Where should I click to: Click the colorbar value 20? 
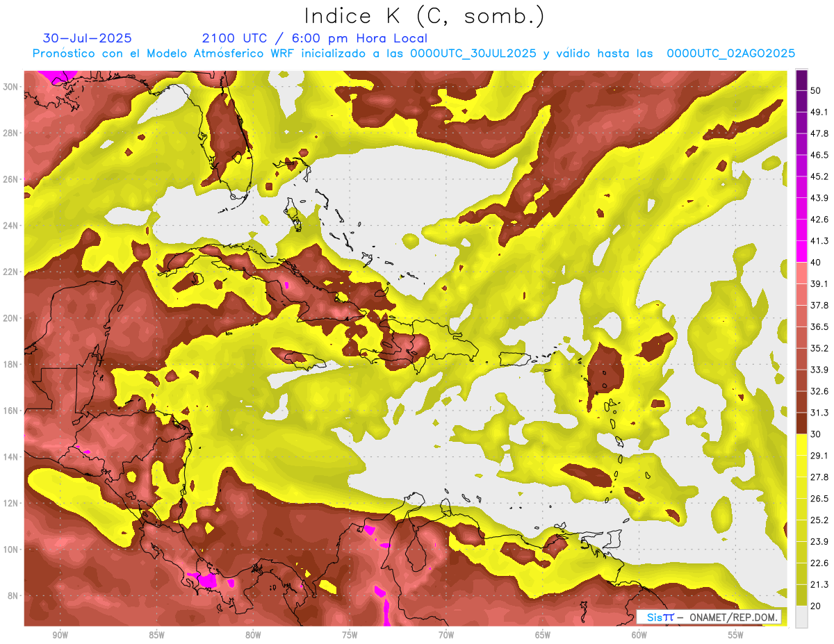(x=815, y=606)
